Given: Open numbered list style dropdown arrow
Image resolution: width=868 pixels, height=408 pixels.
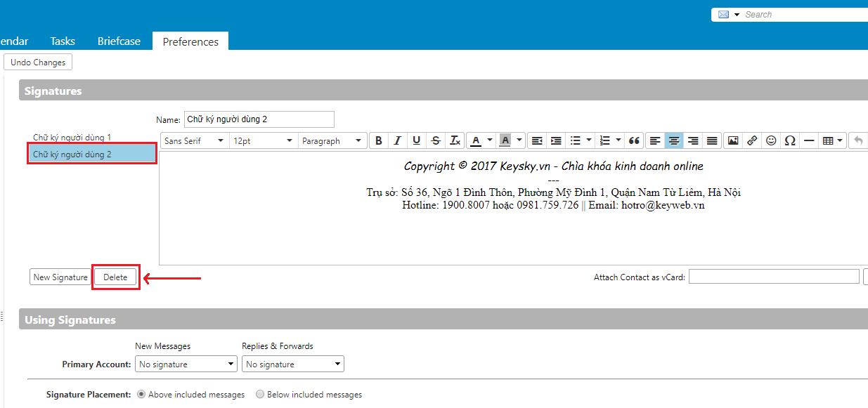Looking at the screenshot, I should click(618, 140).
